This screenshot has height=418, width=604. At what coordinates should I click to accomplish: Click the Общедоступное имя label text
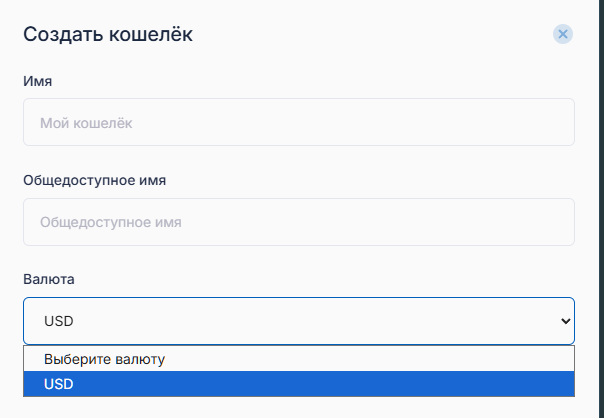tap(94, 180)
